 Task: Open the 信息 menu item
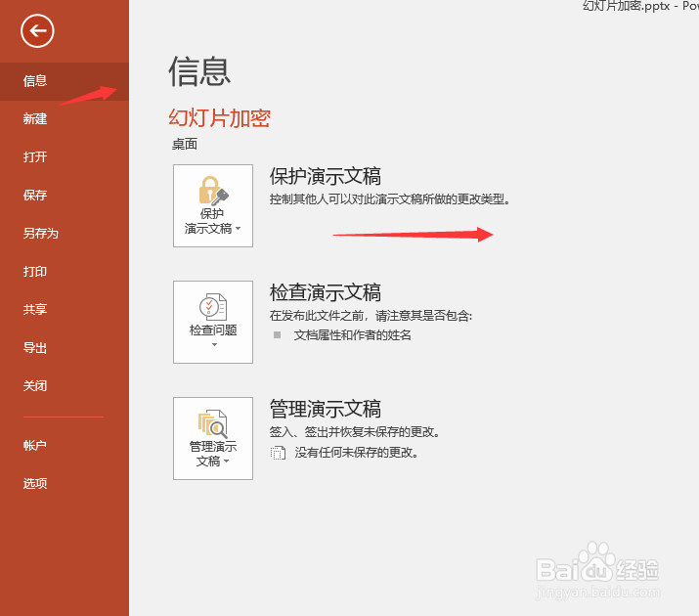65,81
